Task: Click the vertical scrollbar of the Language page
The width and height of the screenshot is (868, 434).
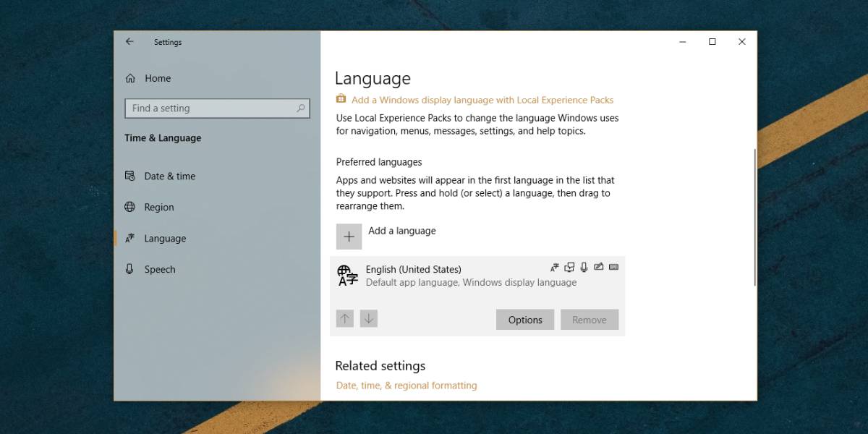Action: [x=754, y=217]
